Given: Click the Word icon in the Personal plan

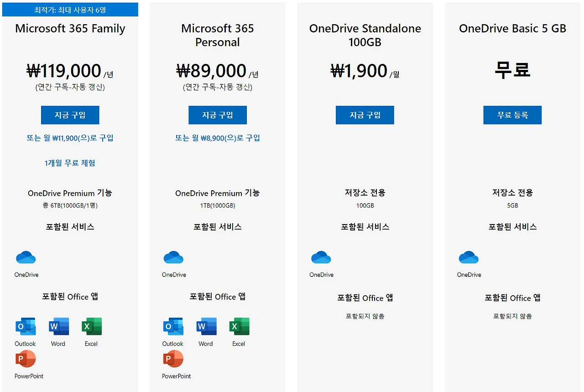Looking at the screenshot, I should coord(206,327).
